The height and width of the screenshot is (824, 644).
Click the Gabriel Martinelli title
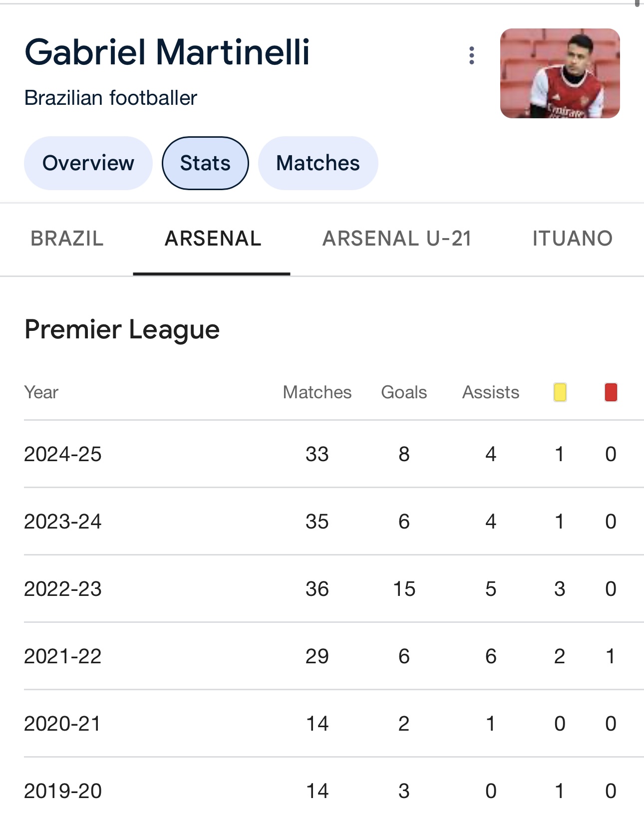(167, 52)
